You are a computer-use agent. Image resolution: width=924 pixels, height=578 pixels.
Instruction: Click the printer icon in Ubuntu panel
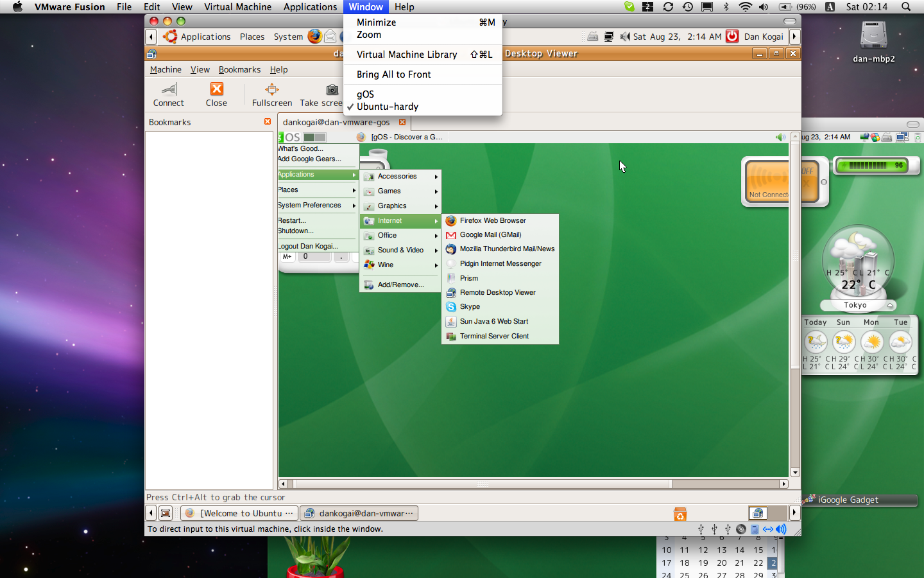point(593,37)
